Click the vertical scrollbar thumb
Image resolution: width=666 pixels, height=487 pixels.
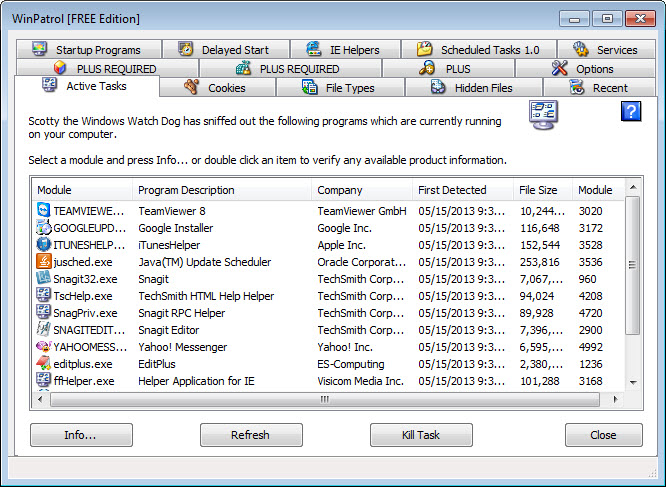pyautogui.click(x=633, y=265)
